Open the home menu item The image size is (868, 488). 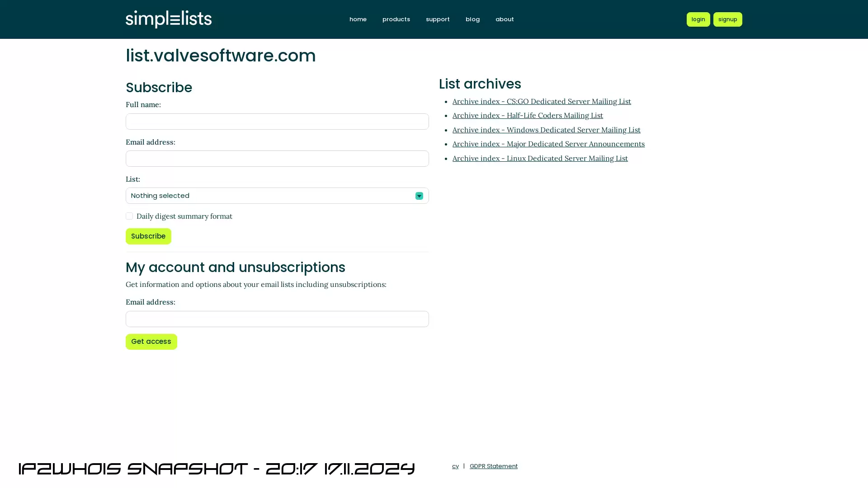(x=358, y=19)
